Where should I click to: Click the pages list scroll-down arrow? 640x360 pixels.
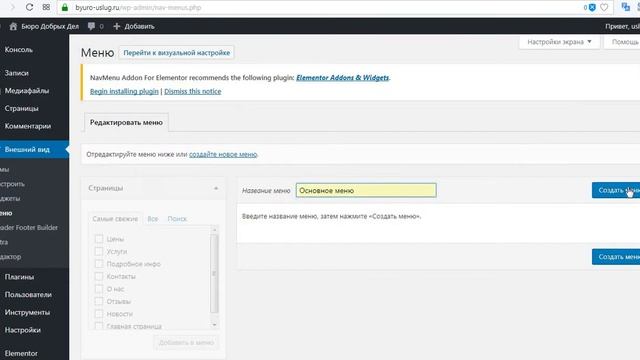tap(214, 325)
